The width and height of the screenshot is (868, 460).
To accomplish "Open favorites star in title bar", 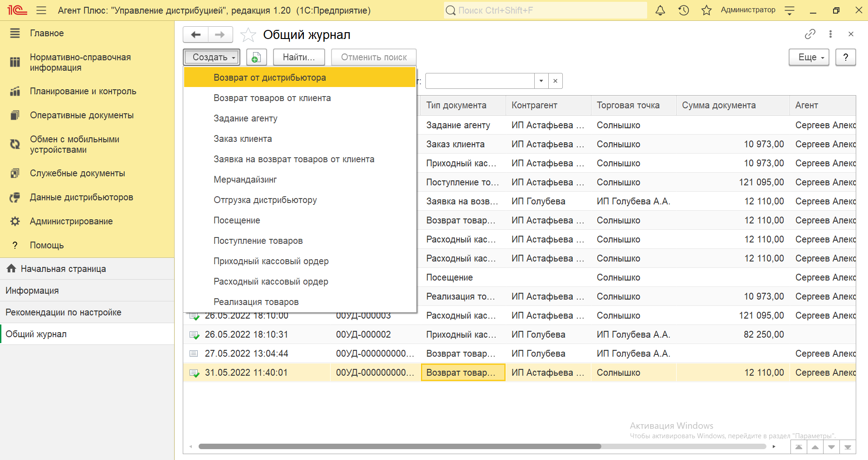I will pos(706,10).
